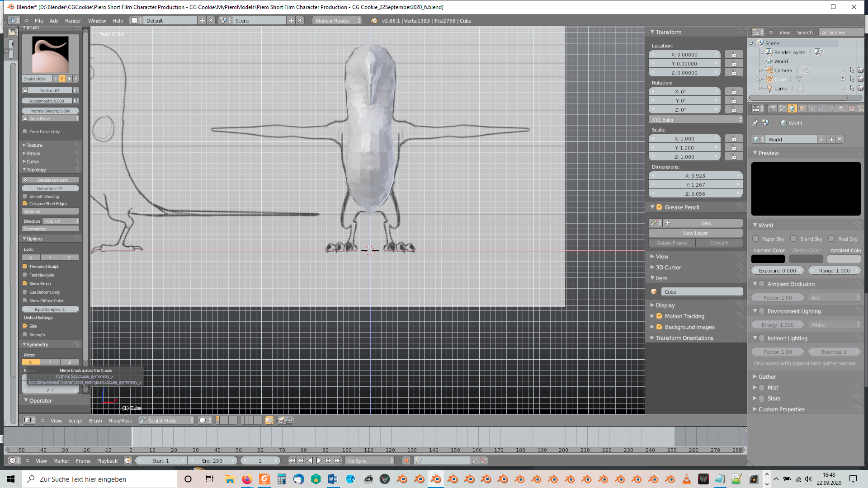Pin the properties context with pushpin icon
868x488 pixels.
755,123
